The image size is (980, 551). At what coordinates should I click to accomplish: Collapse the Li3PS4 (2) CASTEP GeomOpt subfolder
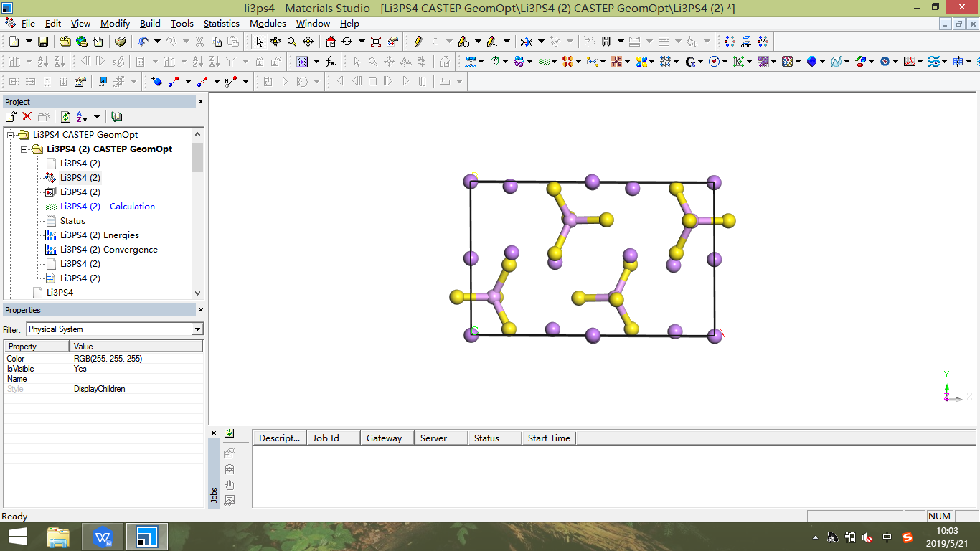point(24,149)
